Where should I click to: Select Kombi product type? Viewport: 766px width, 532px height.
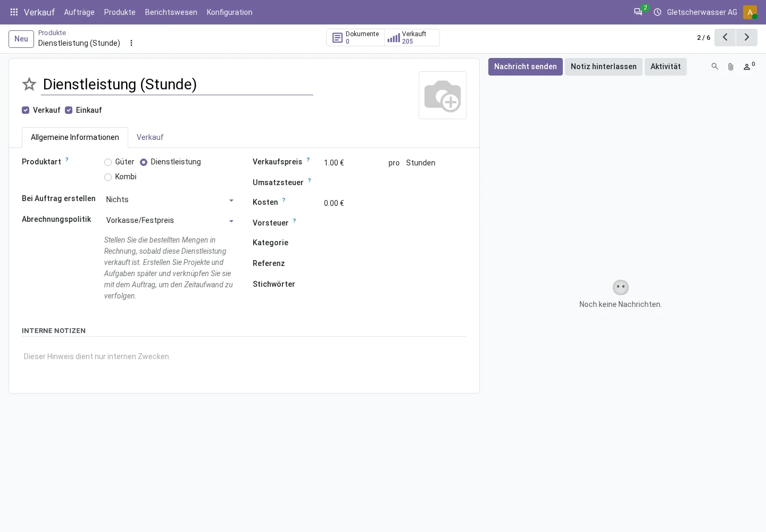pos(108,177)
